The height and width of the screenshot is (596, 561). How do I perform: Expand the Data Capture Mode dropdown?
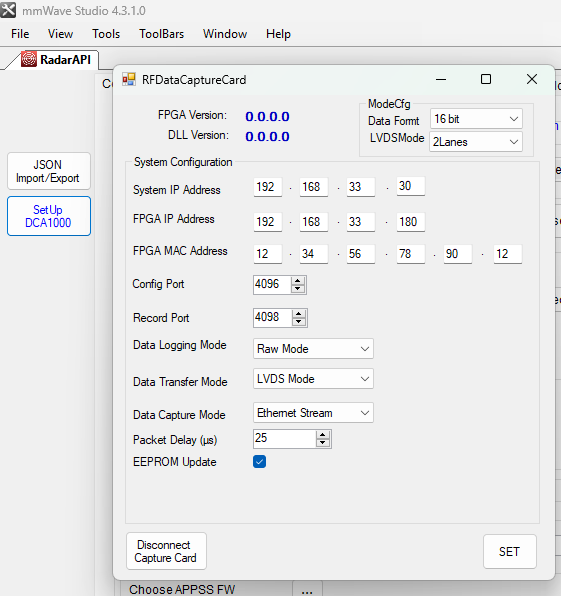click(x=313, y=413)
